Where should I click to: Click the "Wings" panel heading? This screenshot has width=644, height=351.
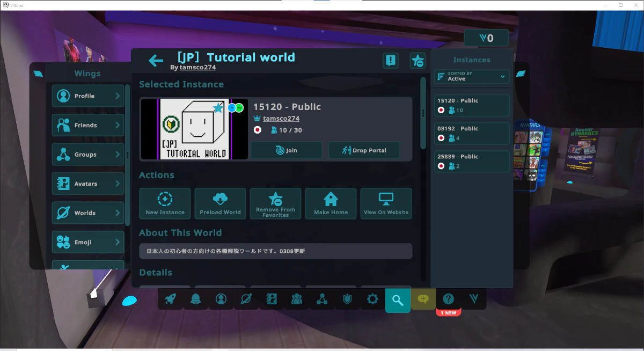click(87, 74)
